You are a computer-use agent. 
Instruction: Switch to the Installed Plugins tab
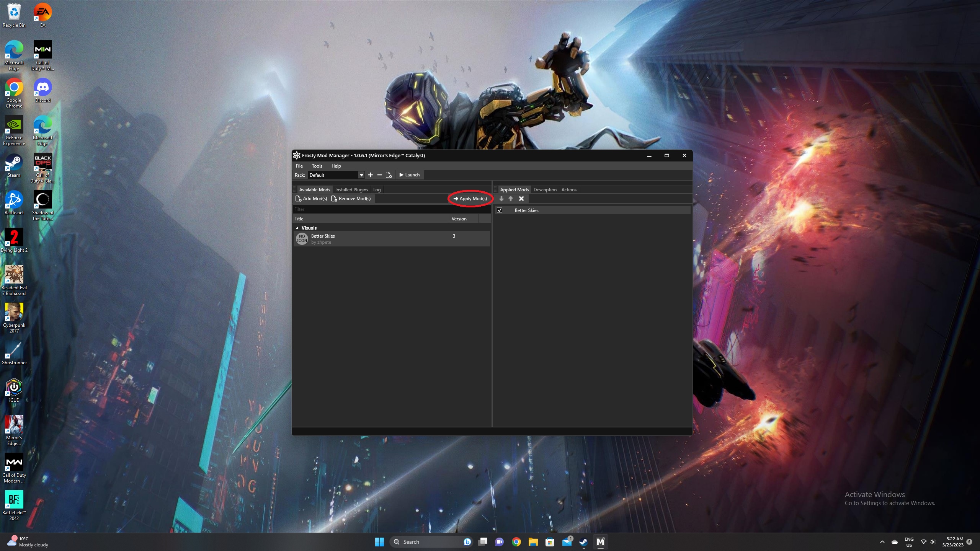coord(351,189)
